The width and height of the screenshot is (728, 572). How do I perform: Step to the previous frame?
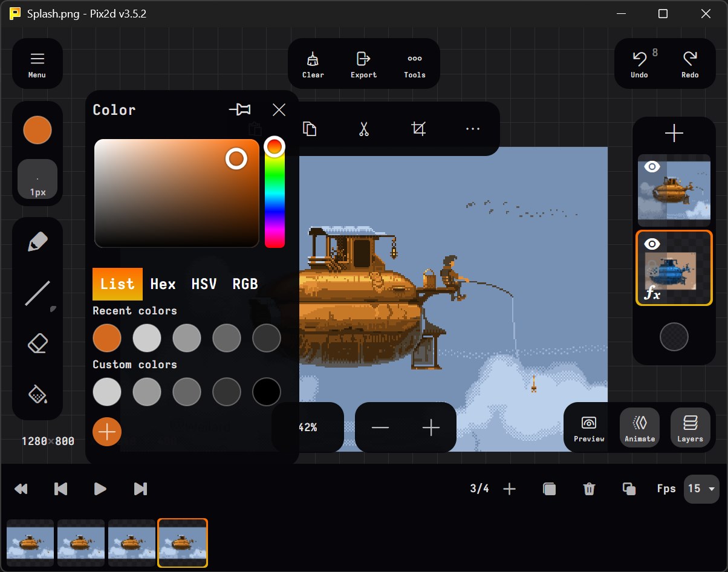point(60,489)
